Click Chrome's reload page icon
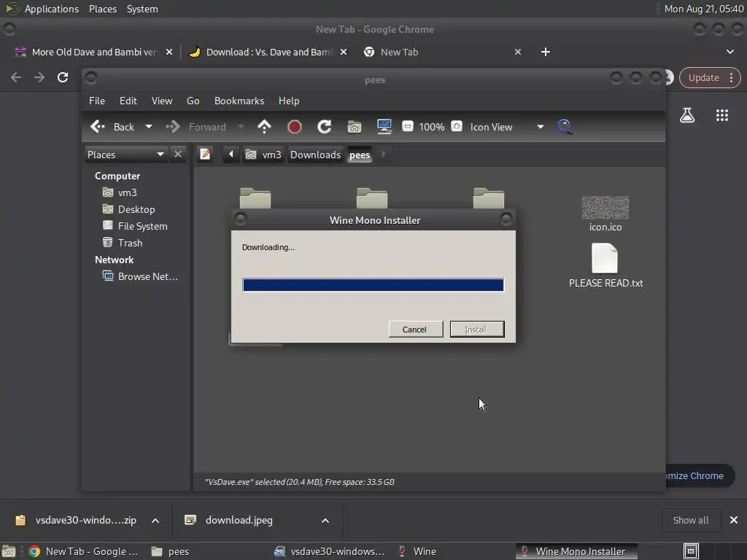The image size is (747, 560). point(63,77)
